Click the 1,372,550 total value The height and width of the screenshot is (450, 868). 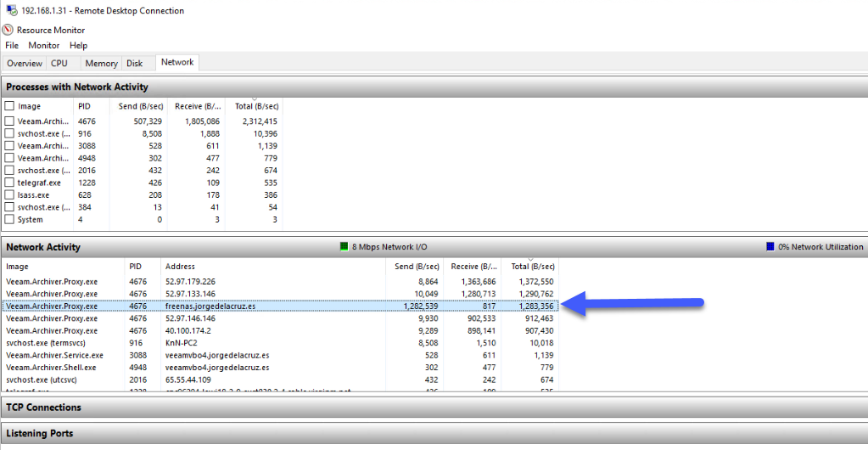[535, 282]
